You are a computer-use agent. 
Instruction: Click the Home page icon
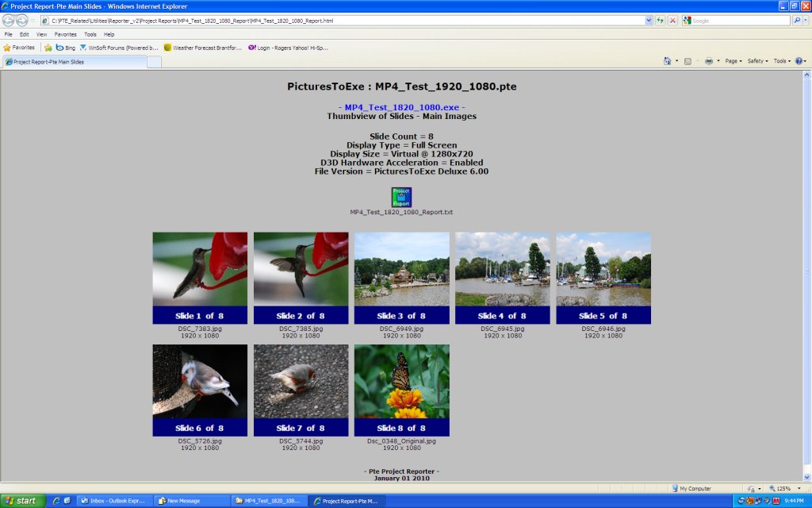point(667,61)
